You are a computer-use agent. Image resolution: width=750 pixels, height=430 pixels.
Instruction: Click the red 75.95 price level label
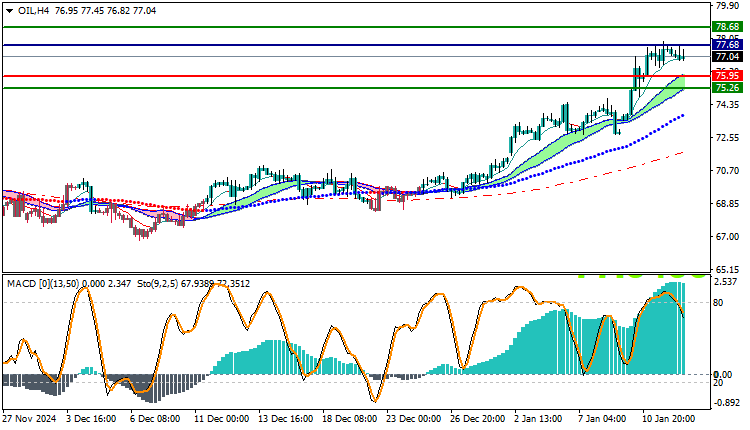click(727, 76)
